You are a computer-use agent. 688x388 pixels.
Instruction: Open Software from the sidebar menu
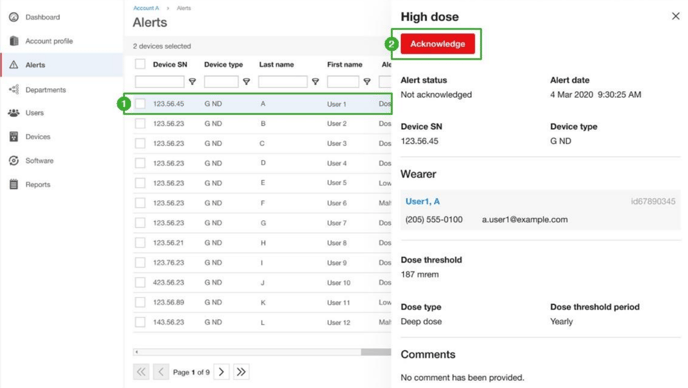coord(39,161)
